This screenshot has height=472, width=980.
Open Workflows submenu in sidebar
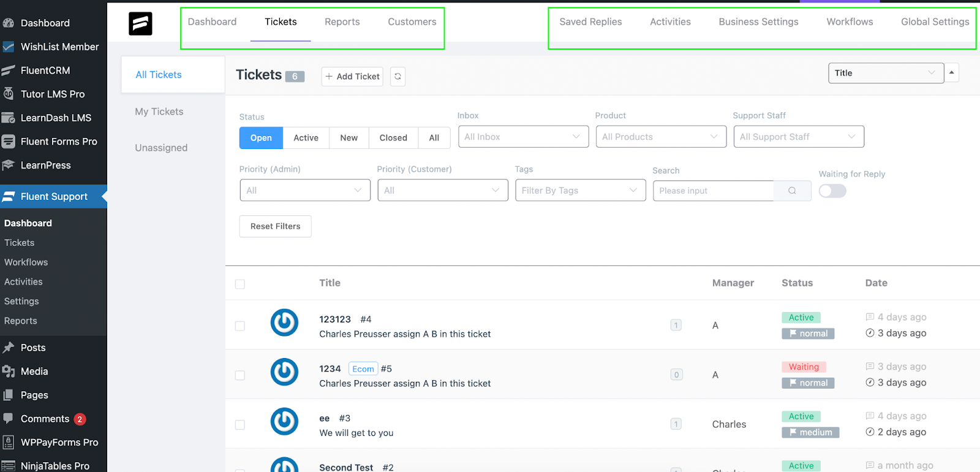tap(26, 262)
